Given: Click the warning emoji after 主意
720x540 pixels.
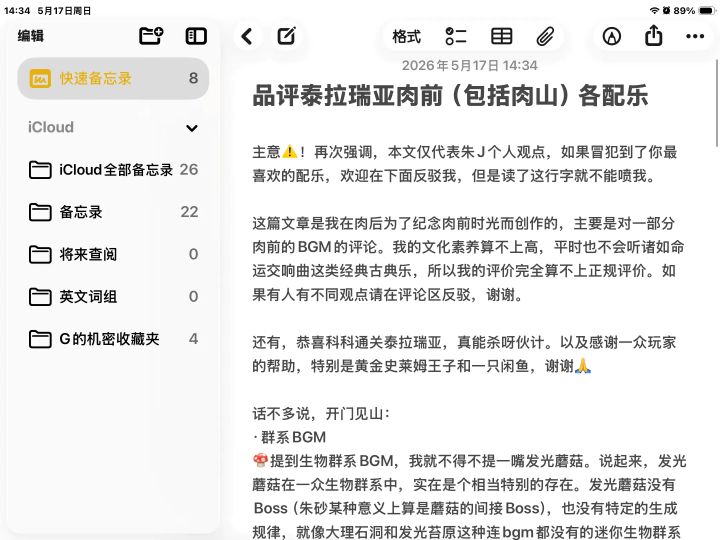Looking at the screenshot, I should tap(290, 151).
